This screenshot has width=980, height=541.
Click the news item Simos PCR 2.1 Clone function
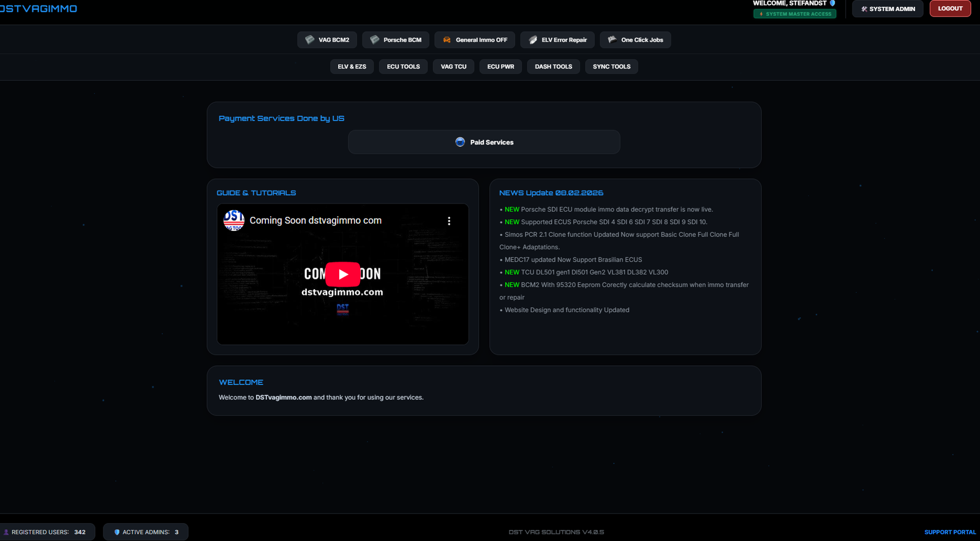[619, 241]
